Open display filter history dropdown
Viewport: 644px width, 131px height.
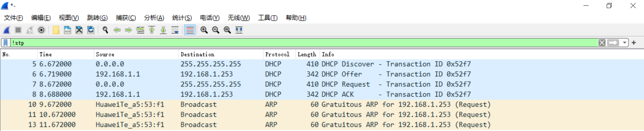click(625, 43)
